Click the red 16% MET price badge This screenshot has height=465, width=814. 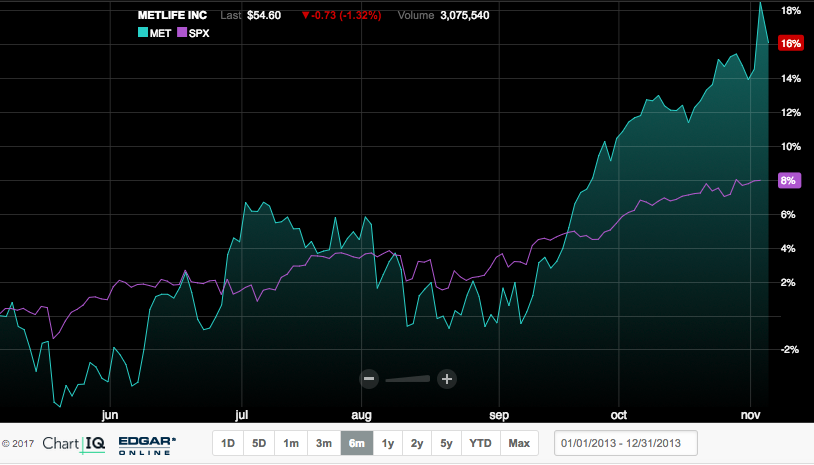coord(790,44)
